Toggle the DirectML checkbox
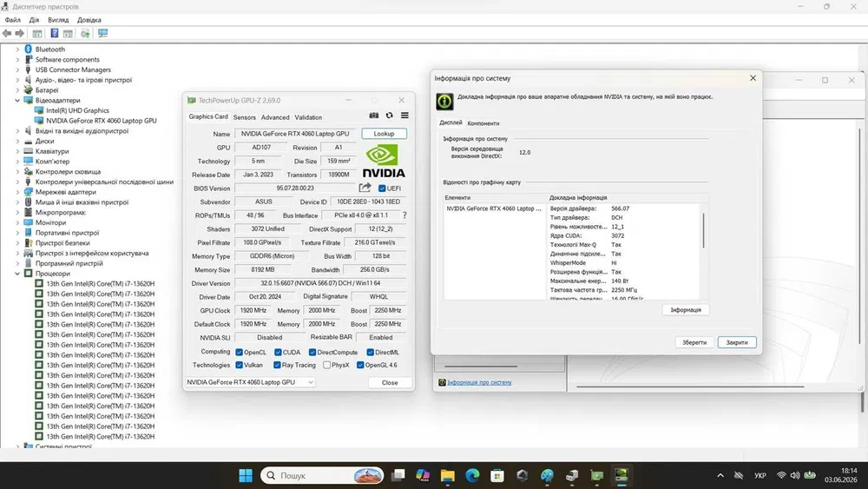 coord(370,353)
